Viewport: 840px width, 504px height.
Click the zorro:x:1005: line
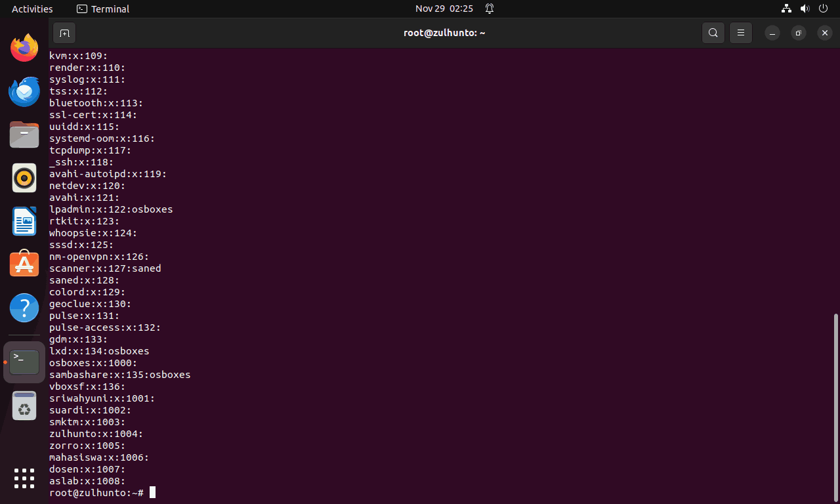[87, 446]
